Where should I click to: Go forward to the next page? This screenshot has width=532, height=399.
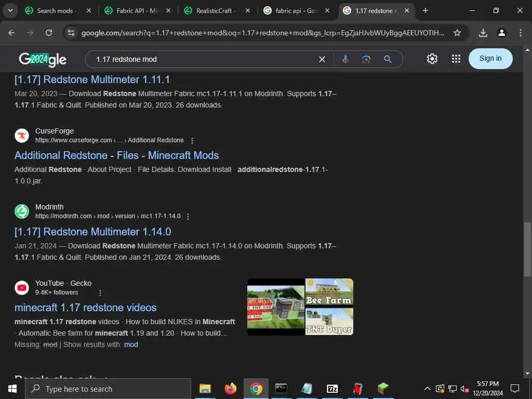point(30,33)
